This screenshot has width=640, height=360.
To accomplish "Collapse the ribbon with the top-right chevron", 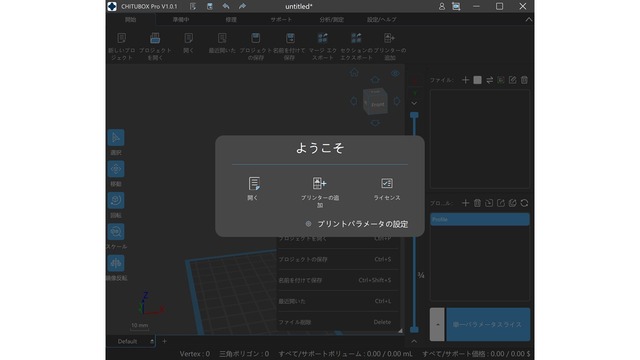I will [x=529, y=20].
